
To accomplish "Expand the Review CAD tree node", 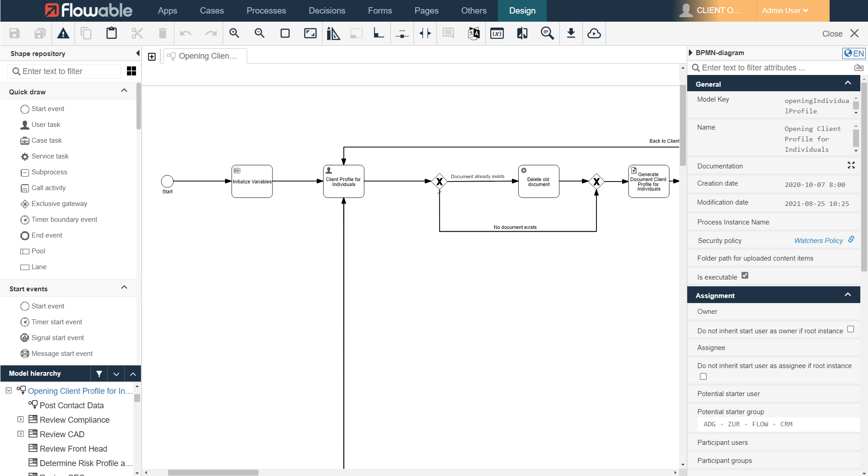I will pos(20,434).
